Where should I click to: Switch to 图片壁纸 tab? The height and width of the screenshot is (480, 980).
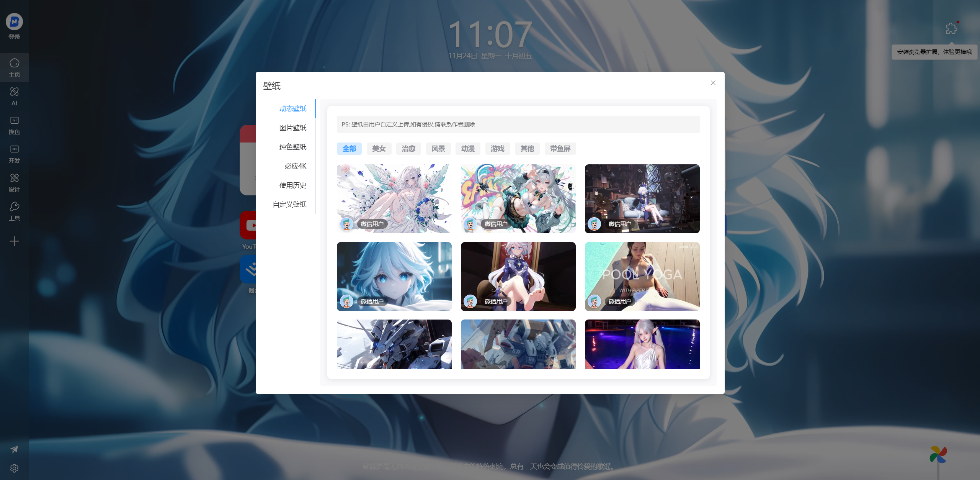292,128
